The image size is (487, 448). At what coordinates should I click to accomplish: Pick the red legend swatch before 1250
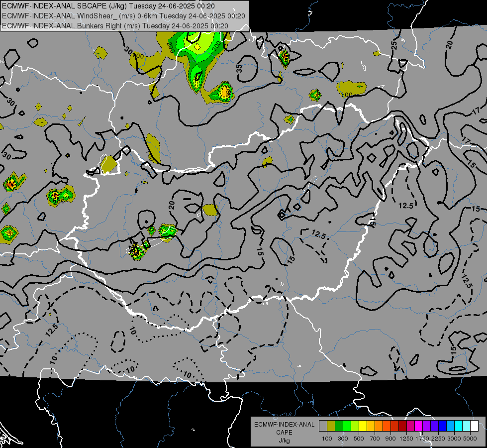(x=395, y=426)
